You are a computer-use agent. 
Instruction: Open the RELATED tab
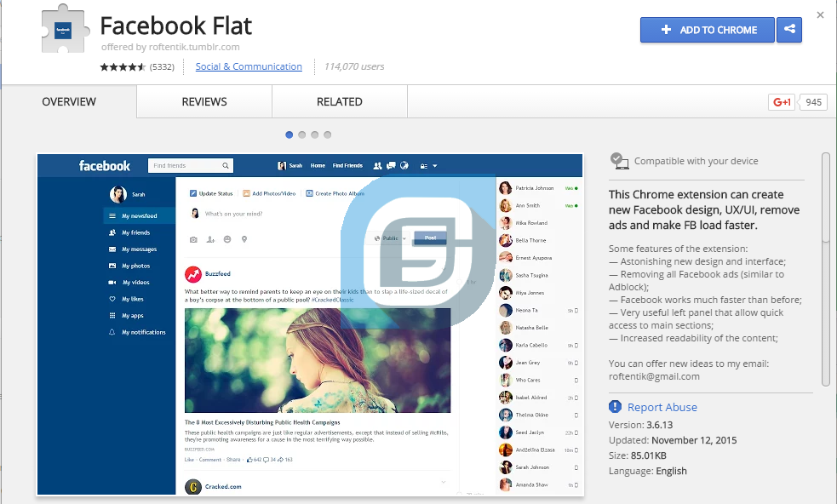pyautogui.click(x=339, y=101)
